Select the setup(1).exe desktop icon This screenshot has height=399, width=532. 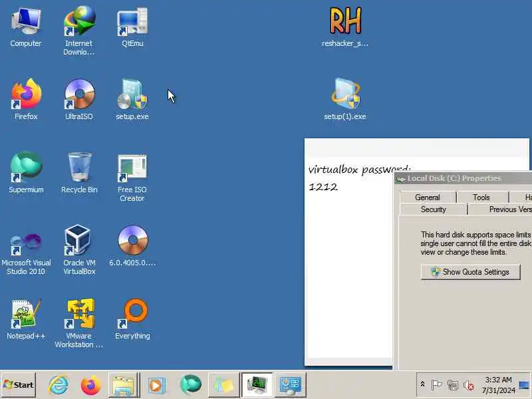[345, 99]
